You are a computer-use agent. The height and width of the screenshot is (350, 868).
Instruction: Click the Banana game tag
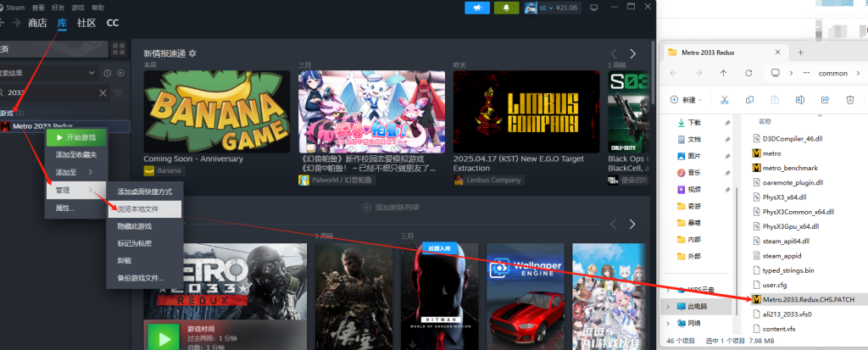[164, 170]
